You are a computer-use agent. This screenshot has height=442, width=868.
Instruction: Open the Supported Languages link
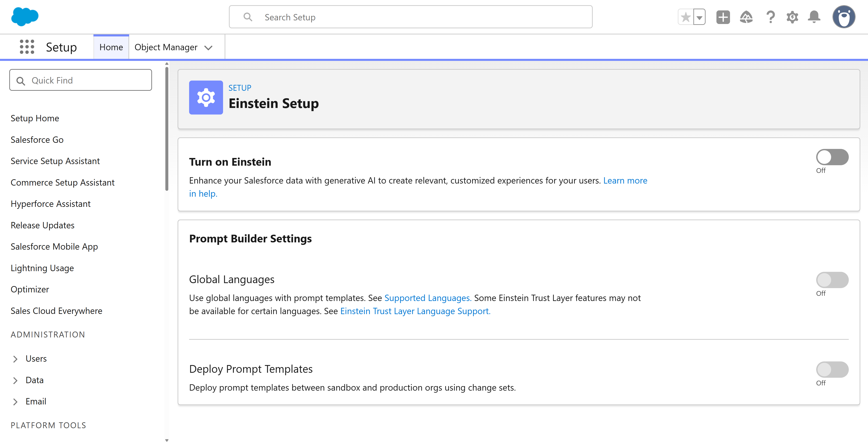coord(428,298)
